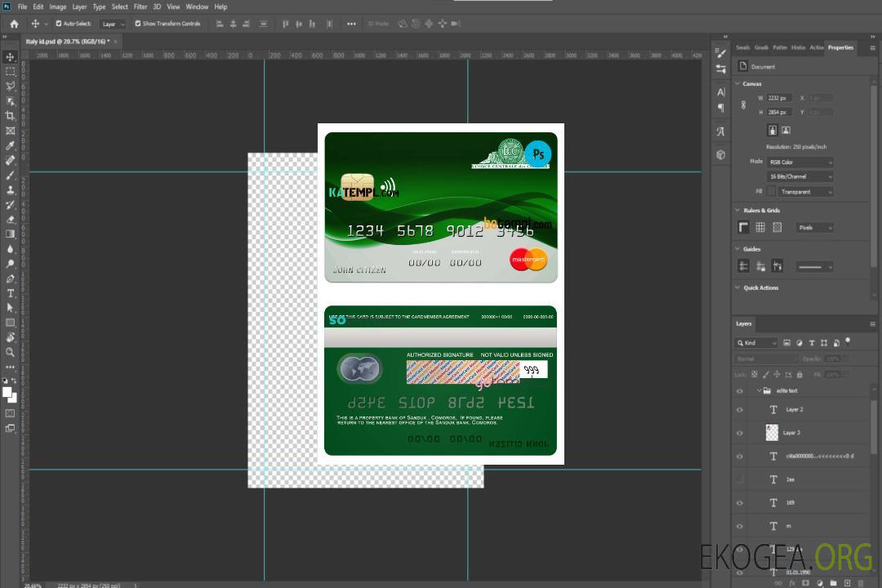Open the Character panel icon
882x588 pixels.
[x=721, y=92]
